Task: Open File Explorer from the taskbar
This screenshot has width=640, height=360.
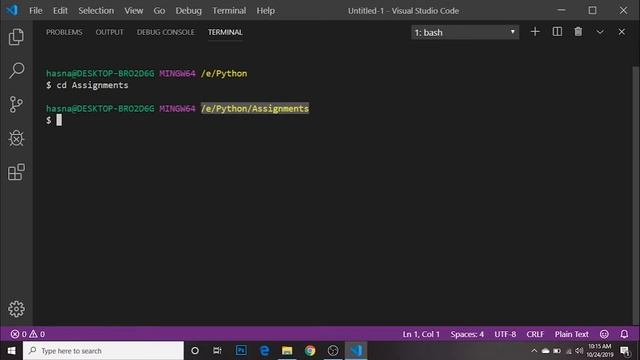Action: coord(287,351)
